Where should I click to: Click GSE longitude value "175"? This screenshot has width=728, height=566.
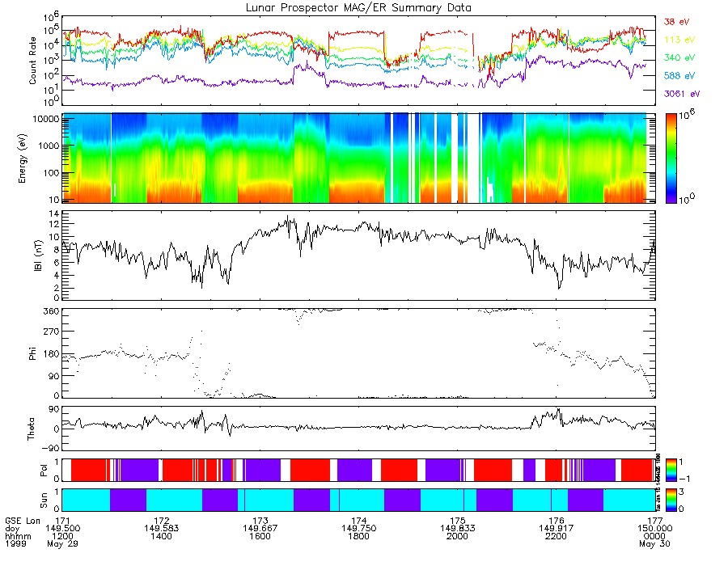click(457, 521)
